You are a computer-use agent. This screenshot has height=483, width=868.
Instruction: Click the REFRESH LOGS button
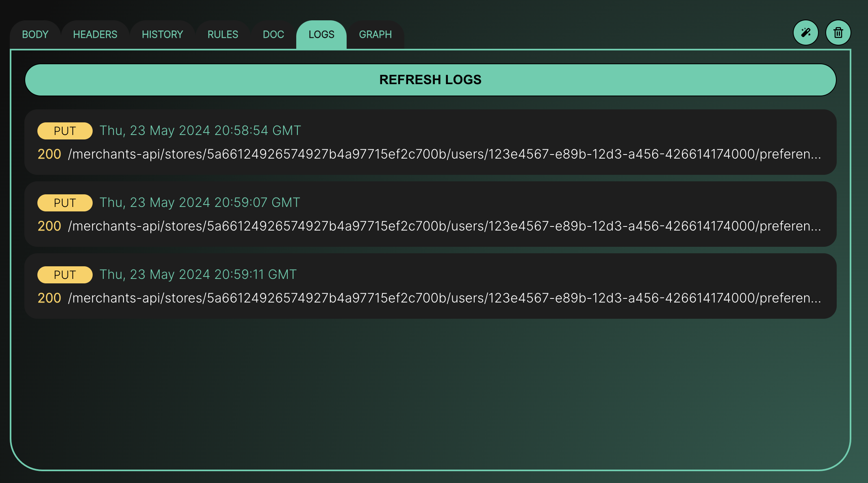[430, 80]
